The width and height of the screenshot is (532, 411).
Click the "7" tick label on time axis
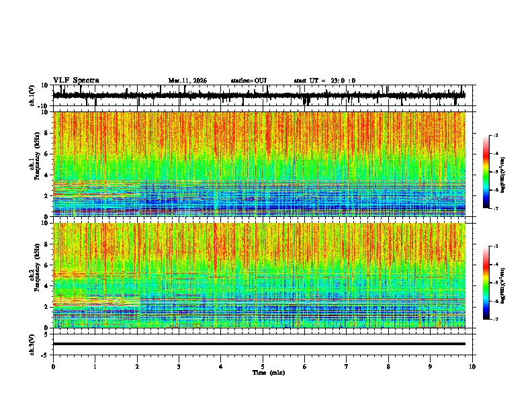click(x=347, y=367)
